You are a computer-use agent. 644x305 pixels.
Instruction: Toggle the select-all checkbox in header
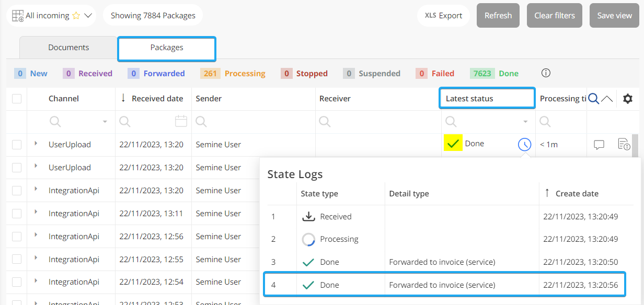[17, 99]
